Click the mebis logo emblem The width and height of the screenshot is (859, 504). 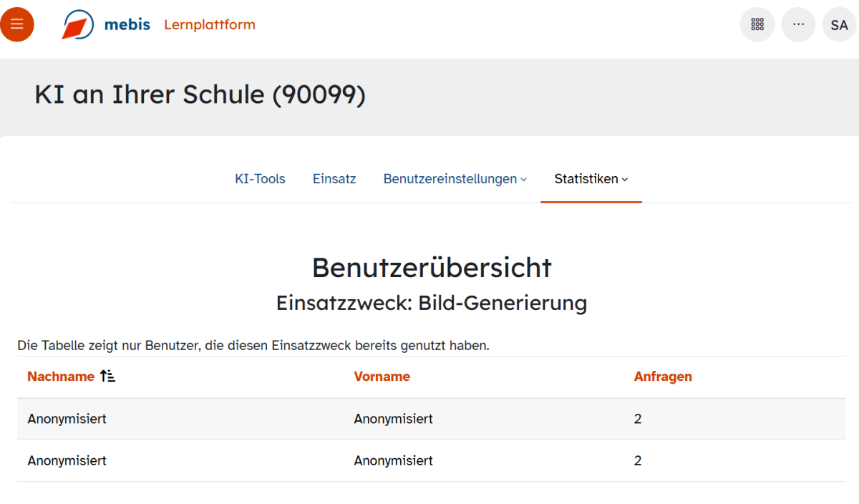(77, 25)
